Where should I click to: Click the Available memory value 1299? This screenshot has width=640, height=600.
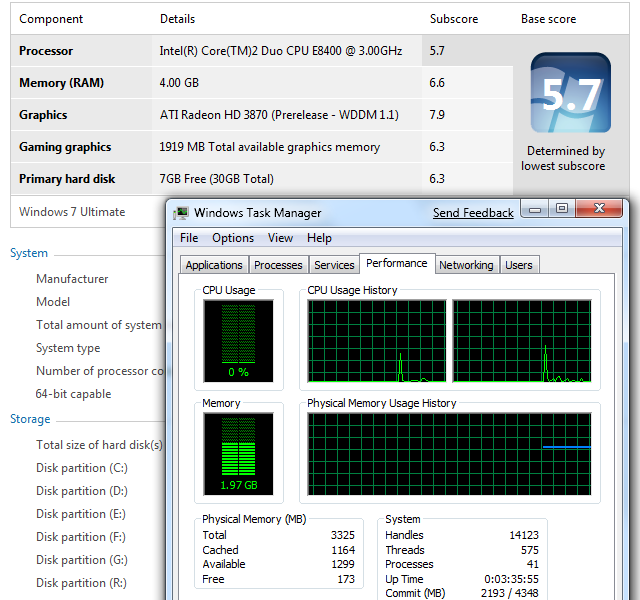click(x=343, y=564)
